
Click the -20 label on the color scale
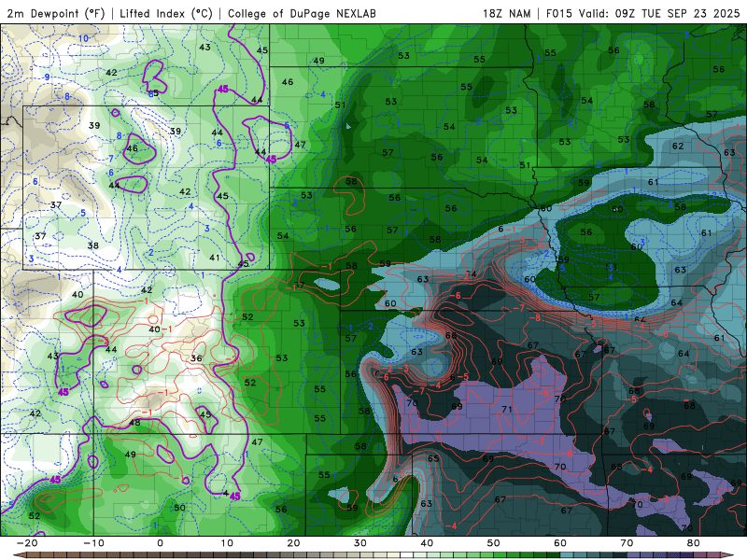pyautogui.click(x=26, y=543)
